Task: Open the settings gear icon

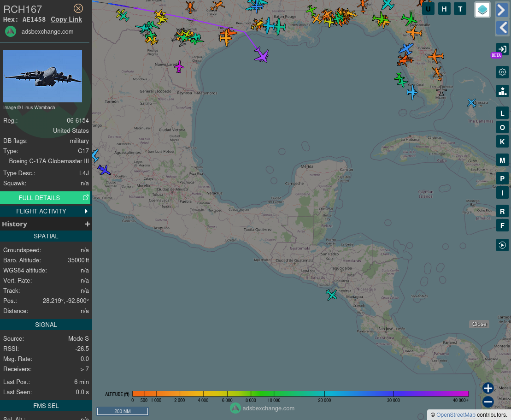Action: coord(502,72)
